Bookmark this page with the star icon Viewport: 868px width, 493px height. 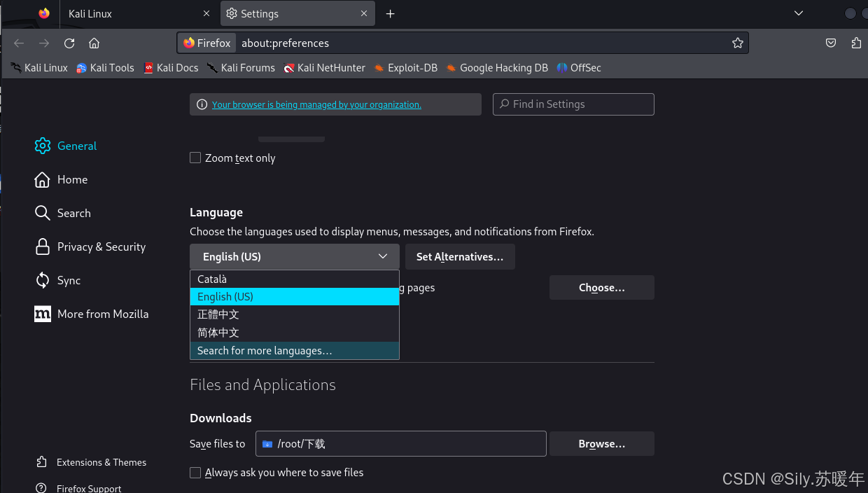coord(738,43)
